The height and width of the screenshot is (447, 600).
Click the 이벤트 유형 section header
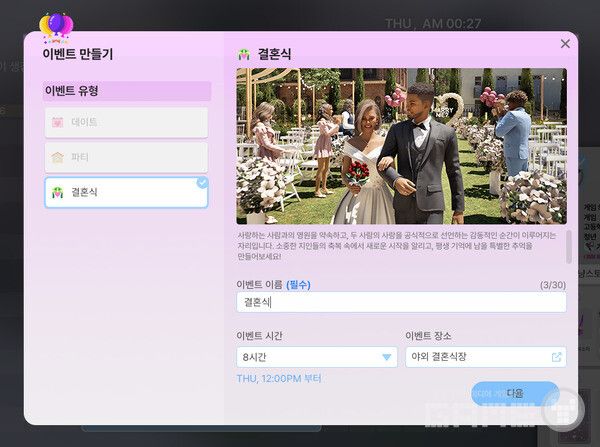(x=127, y=91)
